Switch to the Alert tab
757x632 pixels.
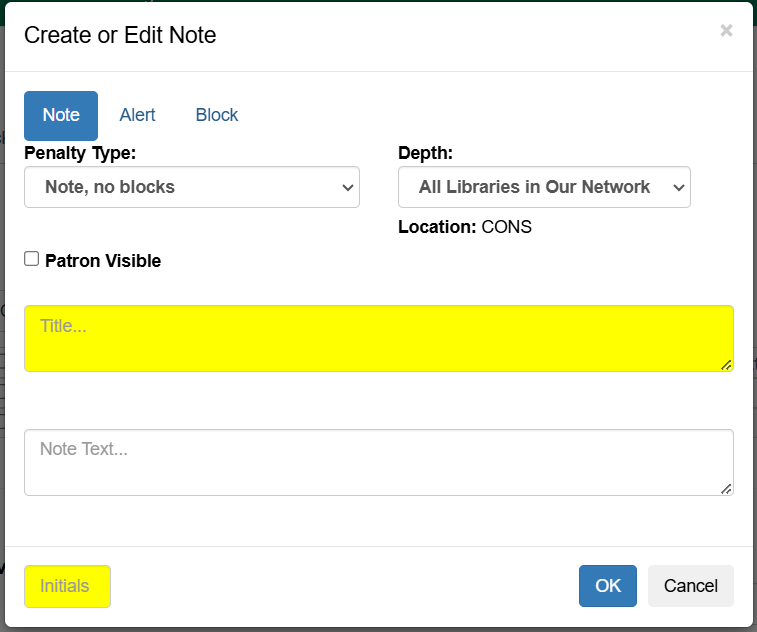tap(137, 115)
